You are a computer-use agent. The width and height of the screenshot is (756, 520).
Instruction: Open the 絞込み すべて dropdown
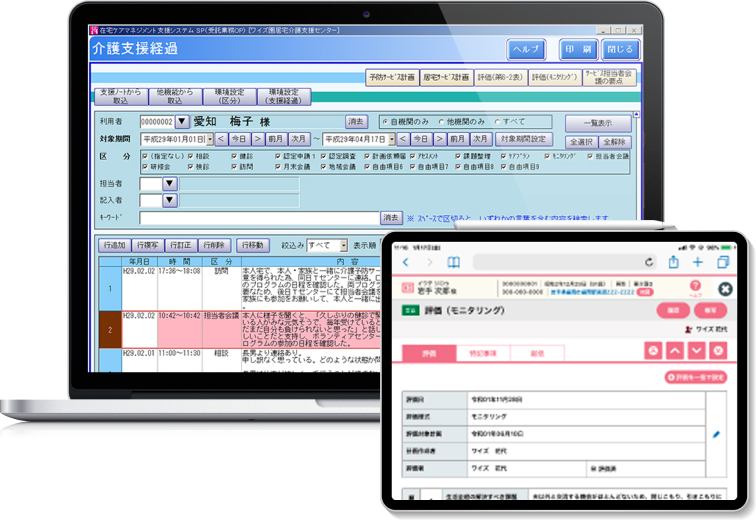(x=344, y=245)
